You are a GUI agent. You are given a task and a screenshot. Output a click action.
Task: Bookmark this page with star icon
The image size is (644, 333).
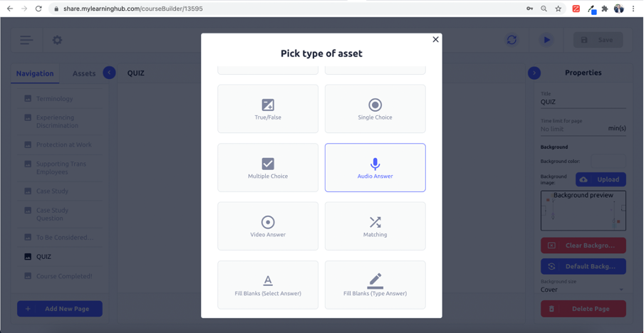[x=559, y=9]
